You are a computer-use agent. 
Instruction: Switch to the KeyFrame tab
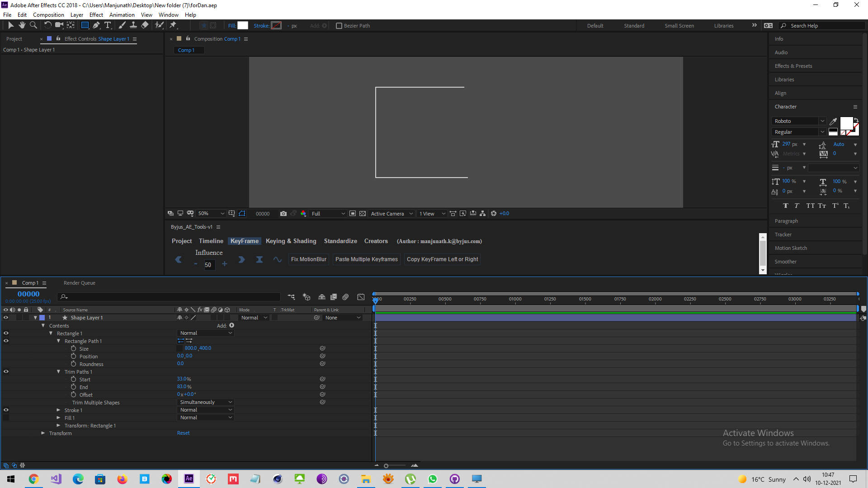click(244, 241)
